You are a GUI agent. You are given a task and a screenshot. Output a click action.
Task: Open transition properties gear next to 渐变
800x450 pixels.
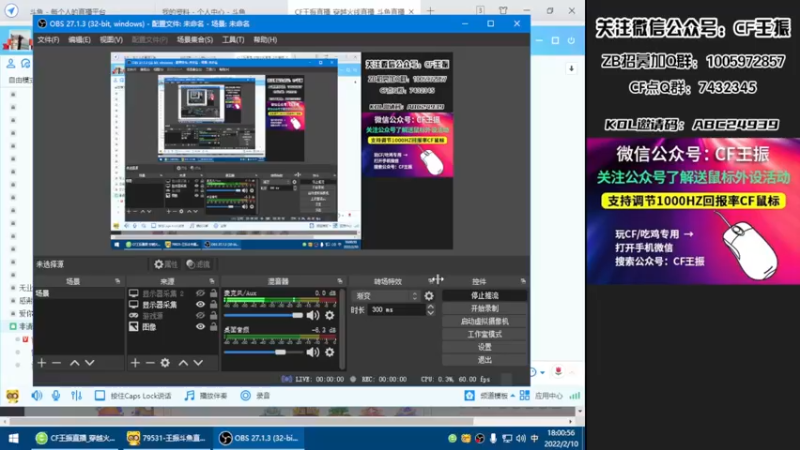tap(429, 295)
